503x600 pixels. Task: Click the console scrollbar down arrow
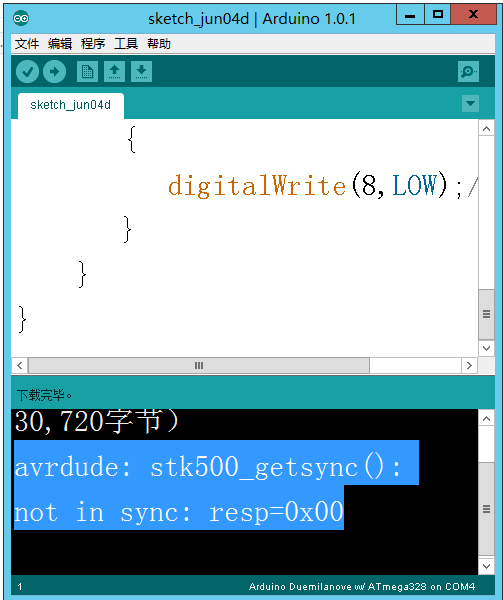pos(487,566)
